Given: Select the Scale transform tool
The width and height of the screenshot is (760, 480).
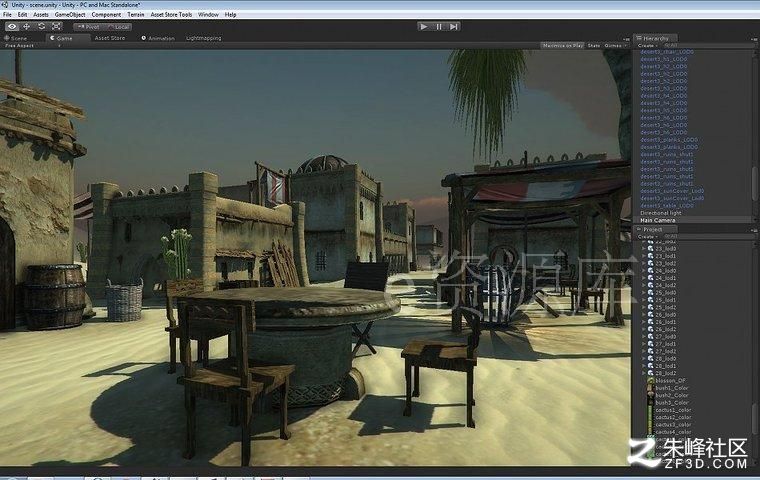Looking at the screenshot, I should tap(56, 27).
